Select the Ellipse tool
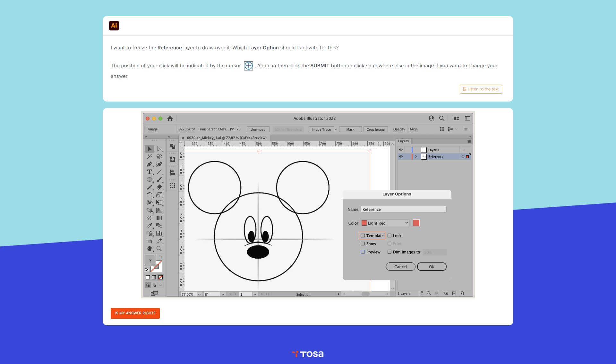616x364 pixels. coord(149,180)
